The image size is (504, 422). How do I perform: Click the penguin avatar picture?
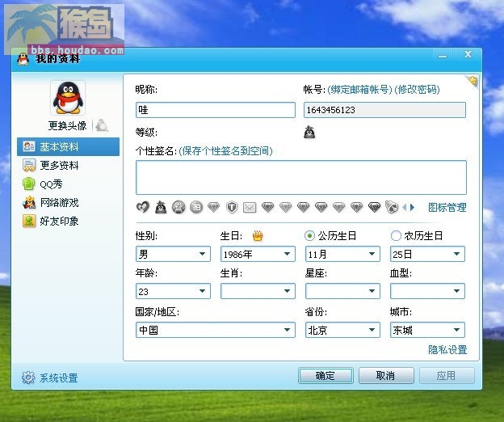click(68, 98)
